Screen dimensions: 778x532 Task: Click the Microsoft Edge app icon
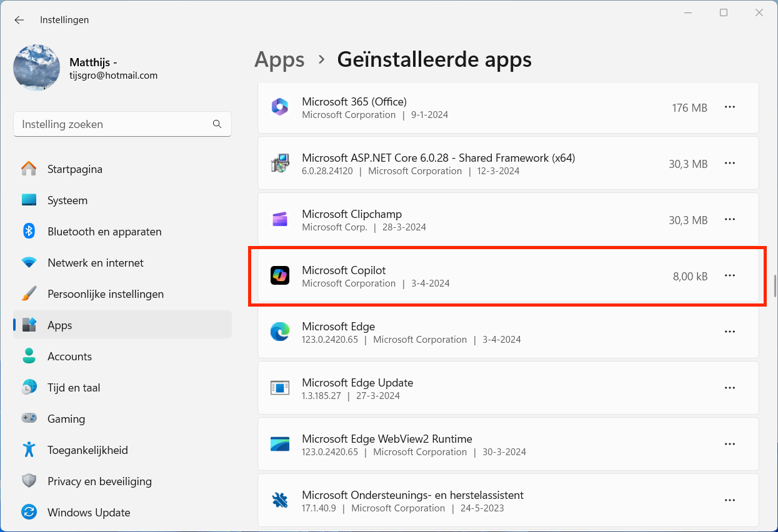click(x=279, y=332)
